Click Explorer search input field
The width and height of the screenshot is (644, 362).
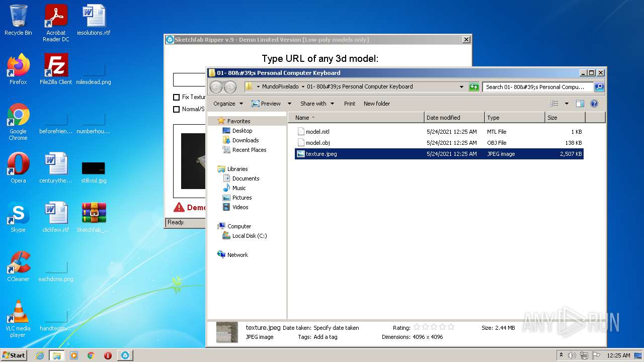(x=537, y=87)
